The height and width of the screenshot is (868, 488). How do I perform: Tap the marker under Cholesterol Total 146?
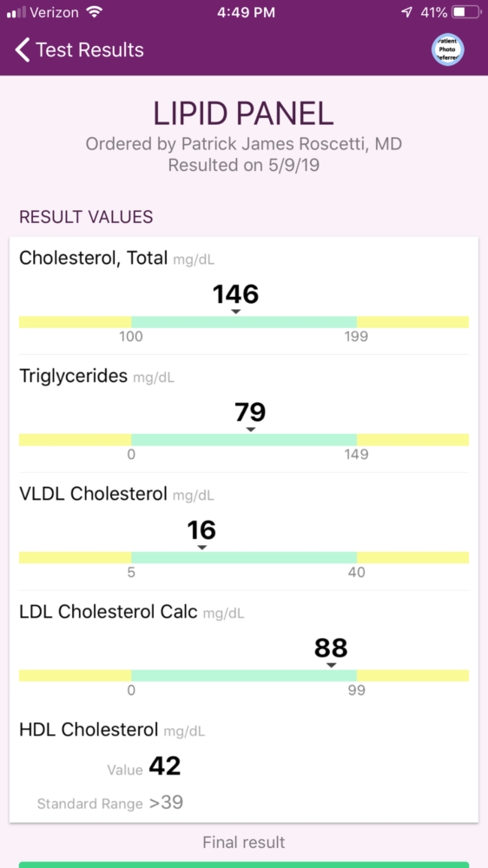tap(236, 312)
